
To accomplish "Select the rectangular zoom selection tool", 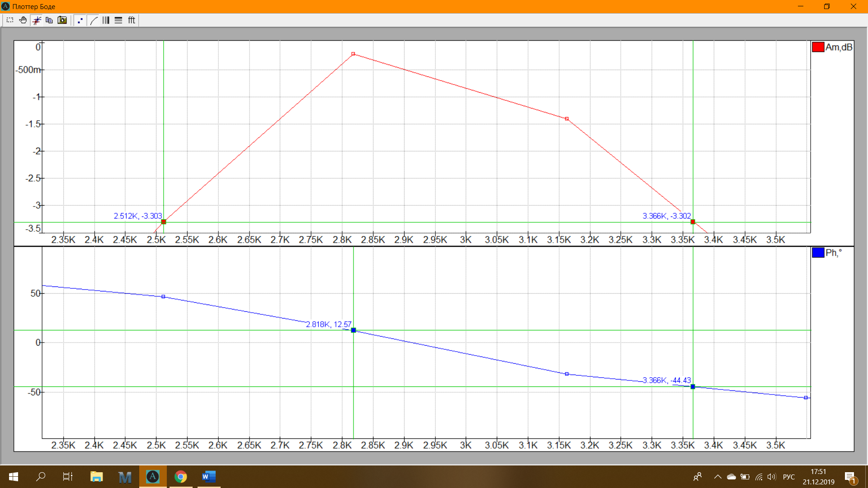I will 10,20.
